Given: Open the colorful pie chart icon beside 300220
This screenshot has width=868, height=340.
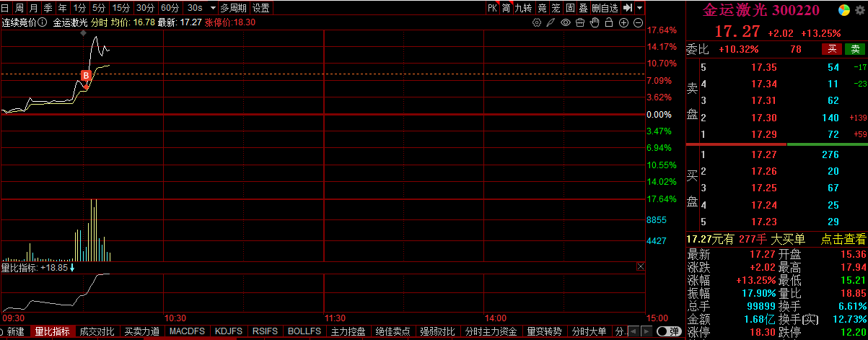Looking at the screenshot, I should [843, 10].
